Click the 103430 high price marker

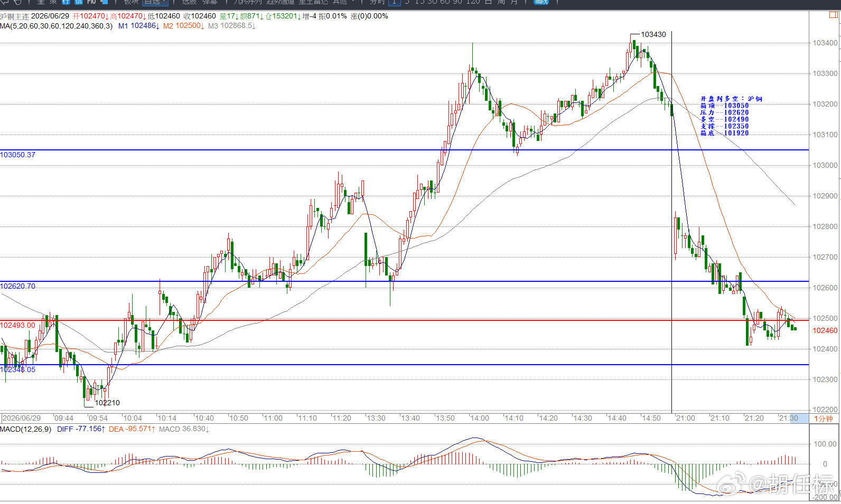pos(653,34)
